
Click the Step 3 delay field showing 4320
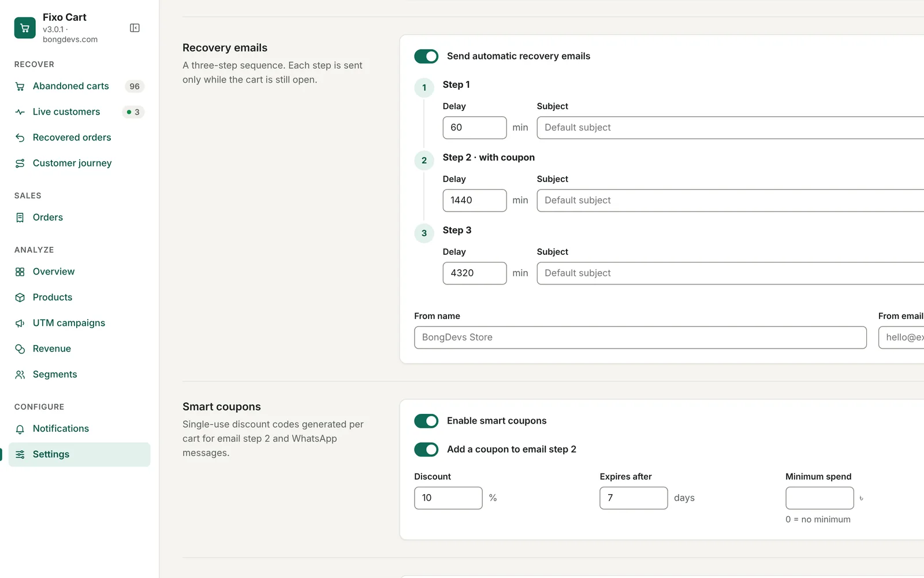[x=475, y=273]
